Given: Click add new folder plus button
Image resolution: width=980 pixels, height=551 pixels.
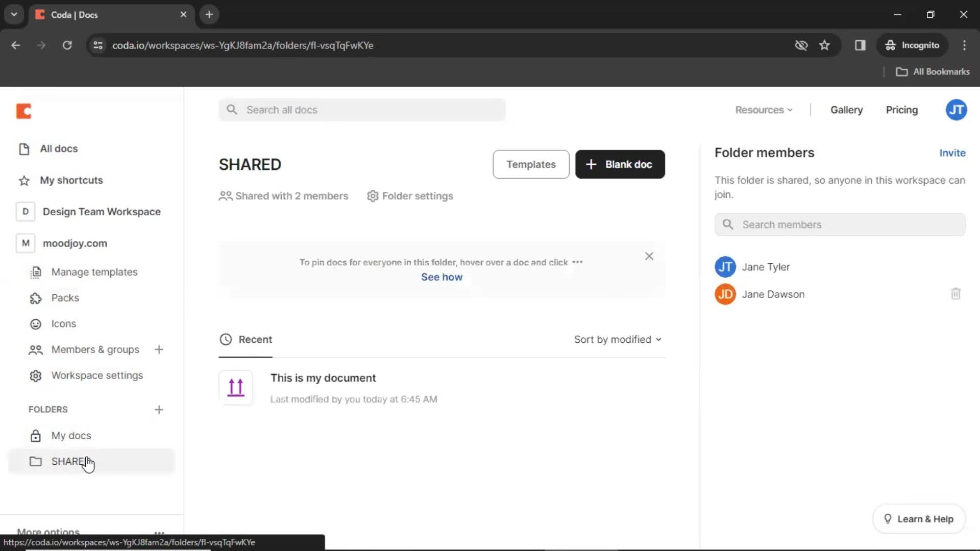Looking at the screenshot, I should (x=159, y=408).
